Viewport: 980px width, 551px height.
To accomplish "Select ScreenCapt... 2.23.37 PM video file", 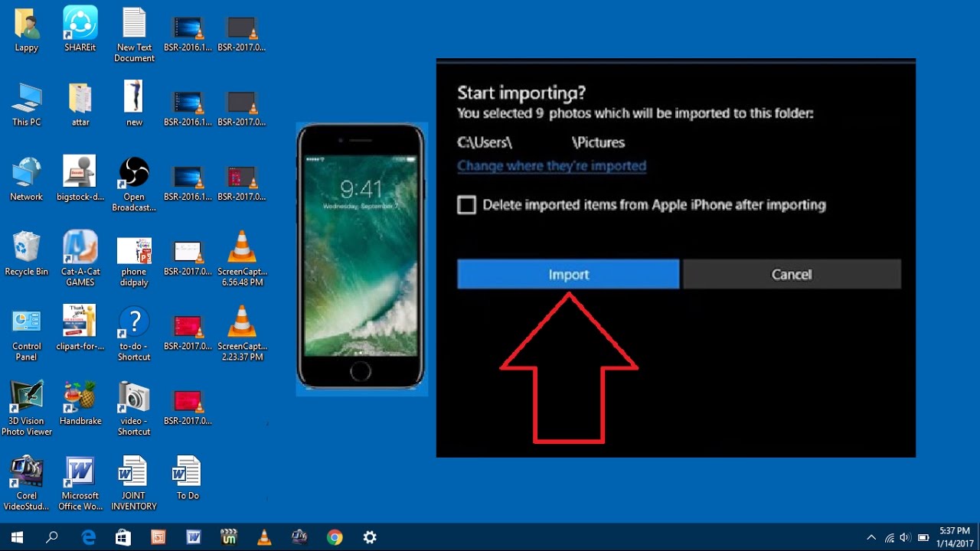I will 241,333.
